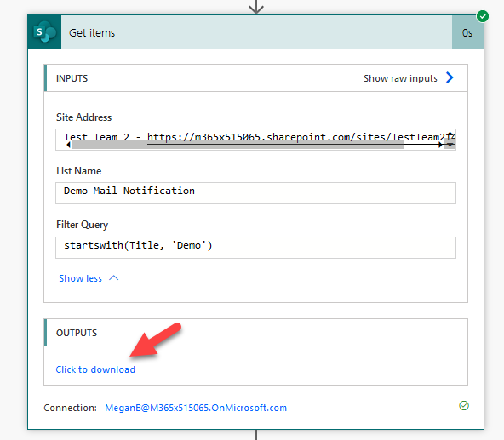
Task: Click the connection valid checkmark icon
Action: pos(464,406)
